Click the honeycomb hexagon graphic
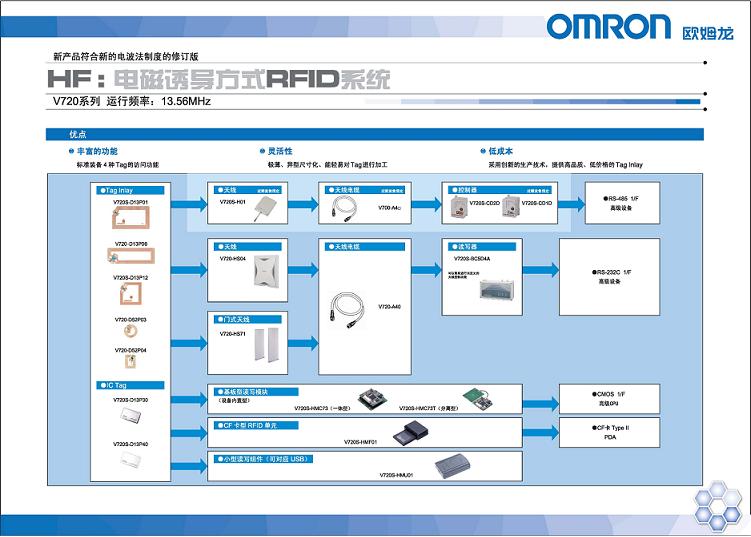The width and height of the screenshot is (751, 537). [717, 505]
